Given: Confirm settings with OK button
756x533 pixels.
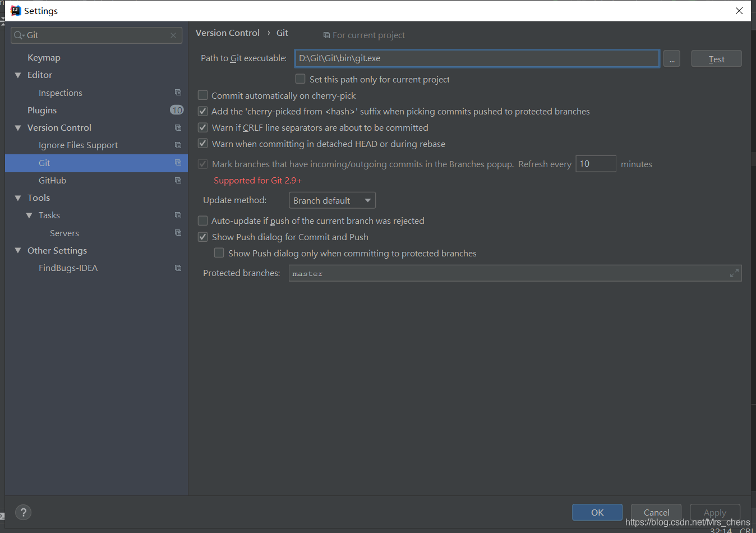Looking at the screenshot, I should point(597,512).
